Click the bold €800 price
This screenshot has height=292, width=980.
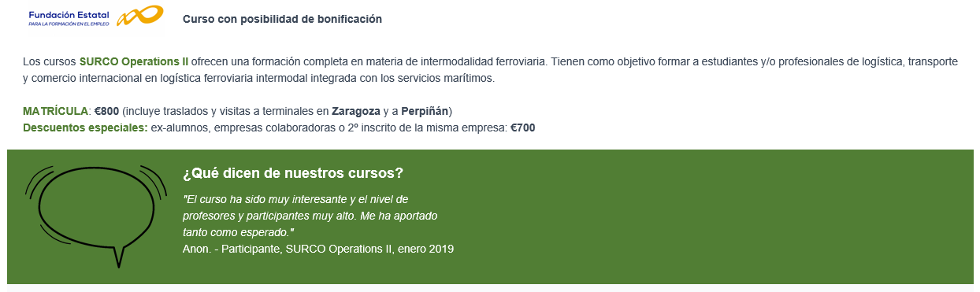[x=106, y=110]
